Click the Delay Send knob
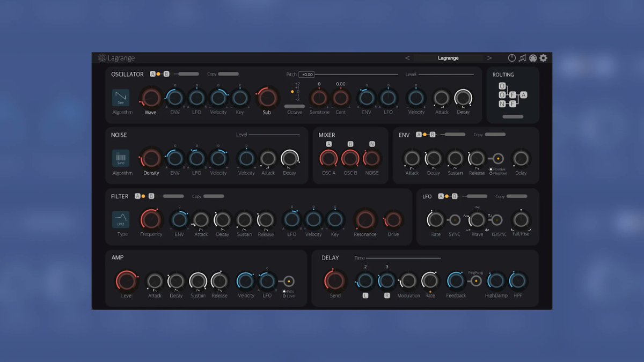 point(335,281)
